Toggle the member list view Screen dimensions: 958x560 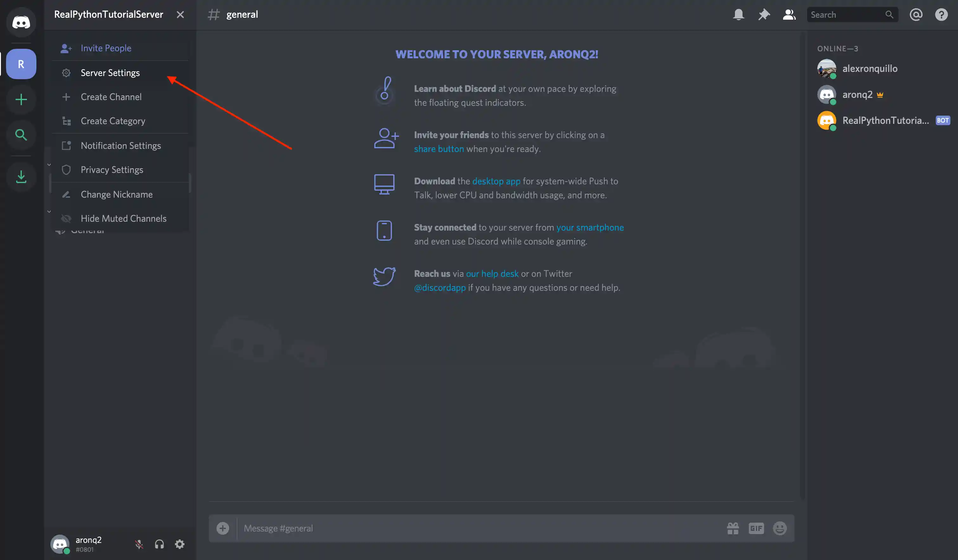pos(789,15)
